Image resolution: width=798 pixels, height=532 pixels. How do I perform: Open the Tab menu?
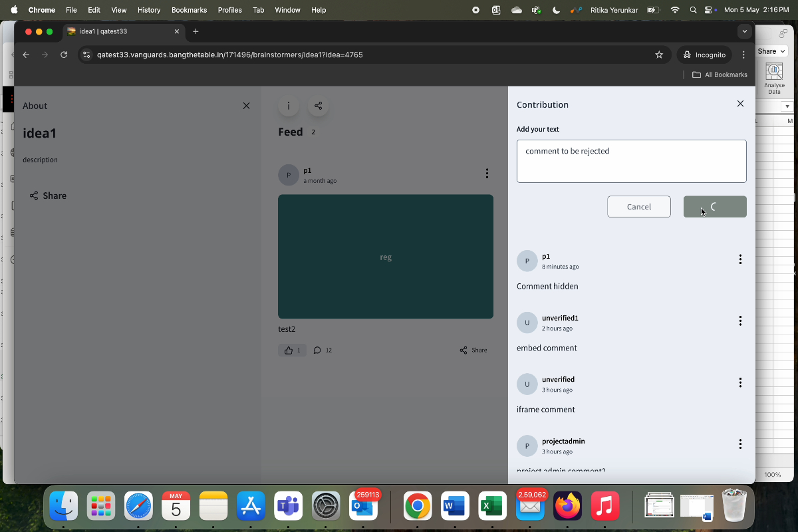258,10
